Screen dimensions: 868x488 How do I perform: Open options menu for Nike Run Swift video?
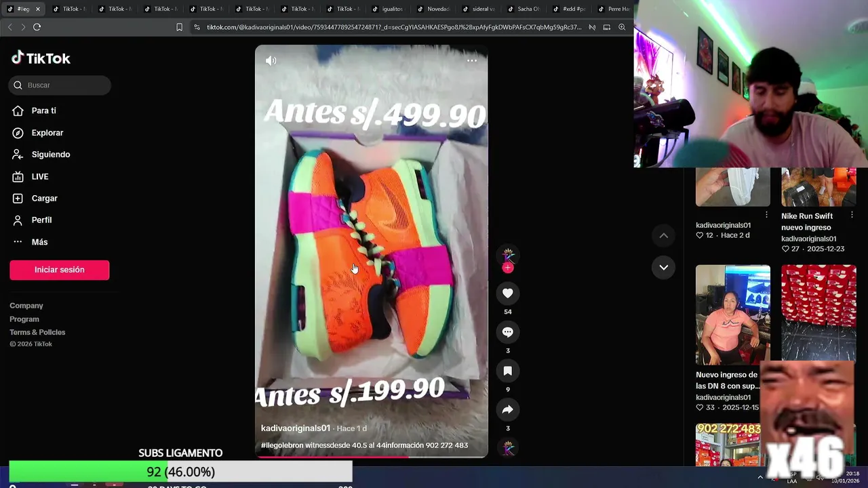point(852,216)
